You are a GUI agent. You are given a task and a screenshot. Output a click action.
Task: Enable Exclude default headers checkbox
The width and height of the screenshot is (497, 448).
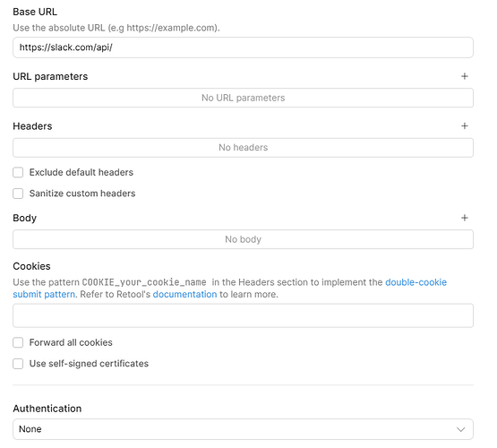(x=18, y=172)
